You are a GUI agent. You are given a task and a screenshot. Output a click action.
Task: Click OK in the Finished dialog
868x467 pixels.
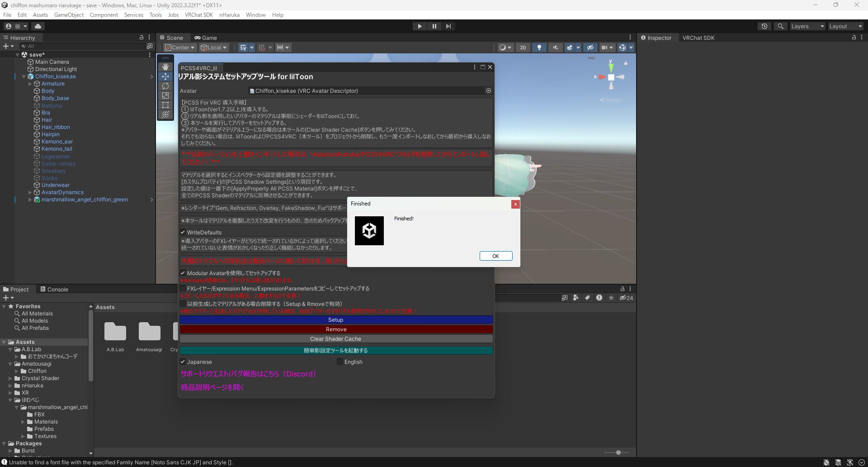coord(495,256)
